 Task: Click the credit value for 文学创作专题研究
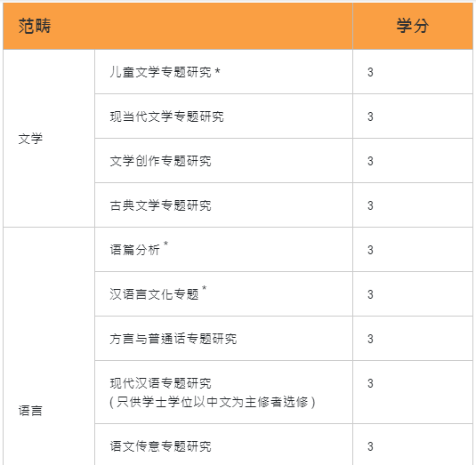[x=370, y=161]
